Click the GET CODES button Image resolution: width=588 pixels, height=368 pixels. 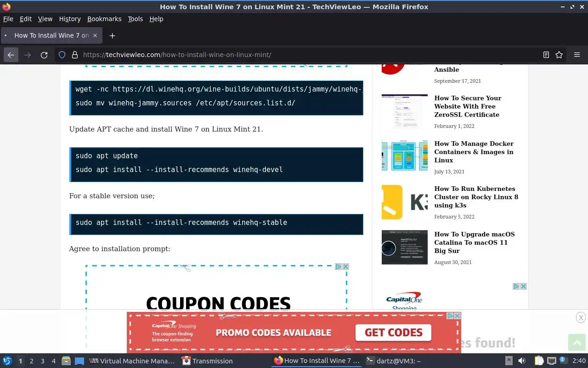point(394,333)
